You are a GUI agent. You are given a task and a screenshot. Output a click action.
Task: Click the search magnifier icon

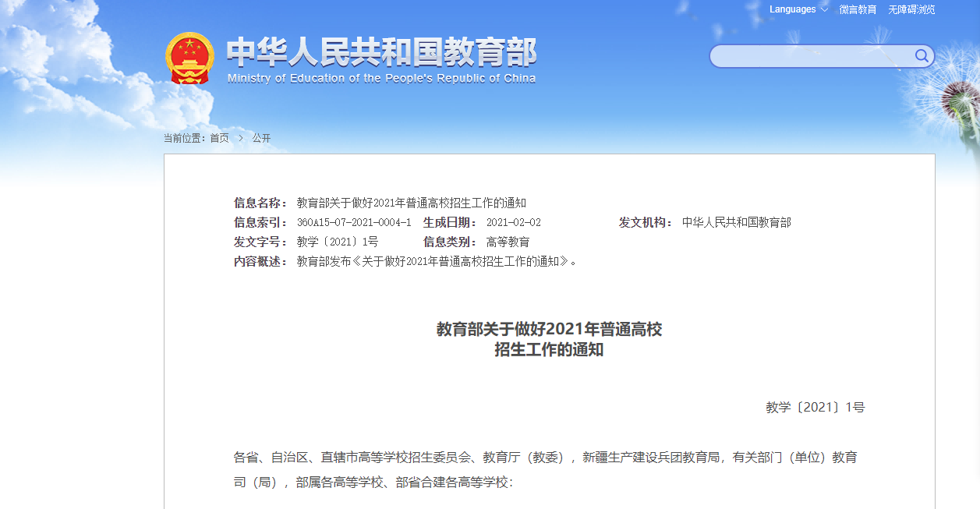pos(922,55)
